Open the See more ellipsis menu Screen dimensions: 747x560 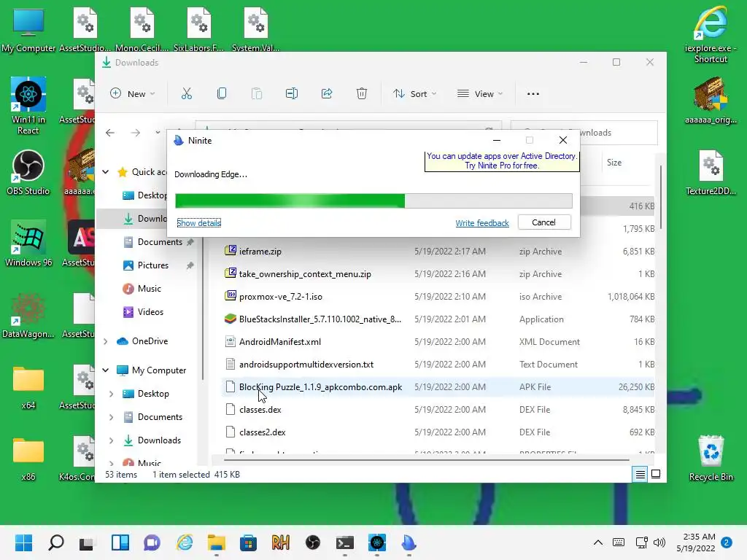[x=533, y=94]
